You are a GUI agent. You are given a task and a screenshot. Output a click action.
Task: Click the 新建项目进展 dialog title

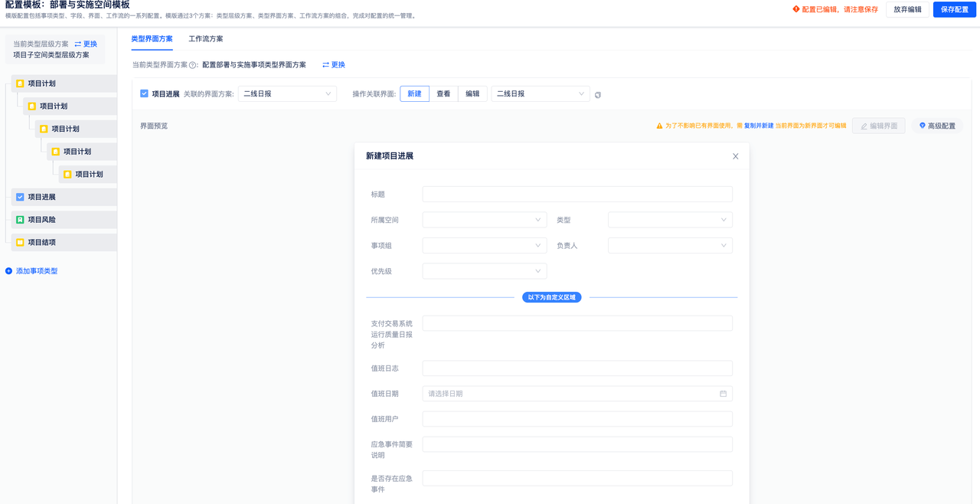point(390,156)
